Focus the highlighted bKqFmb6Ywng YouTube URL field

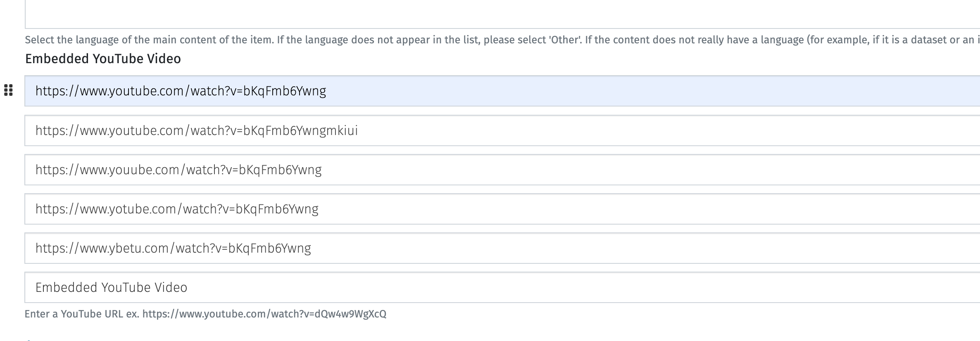(496, 91)
